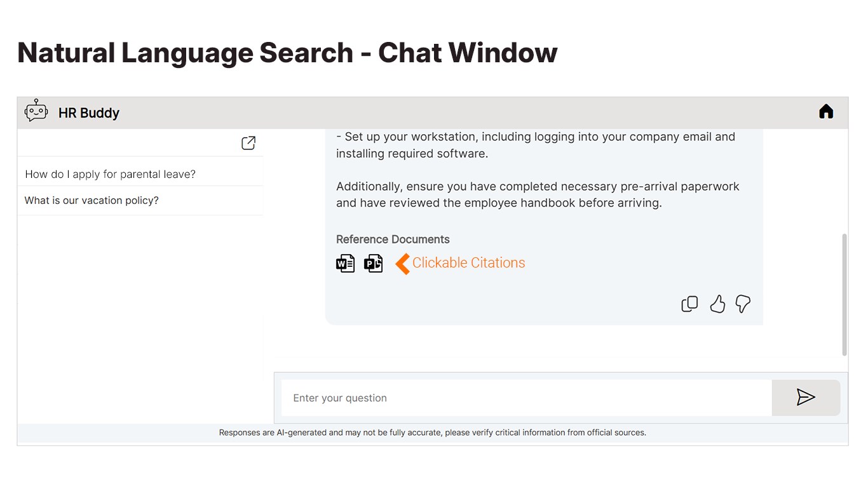
Task: Click the AI-generated responses disclaimer text
Action: [432, 433]
